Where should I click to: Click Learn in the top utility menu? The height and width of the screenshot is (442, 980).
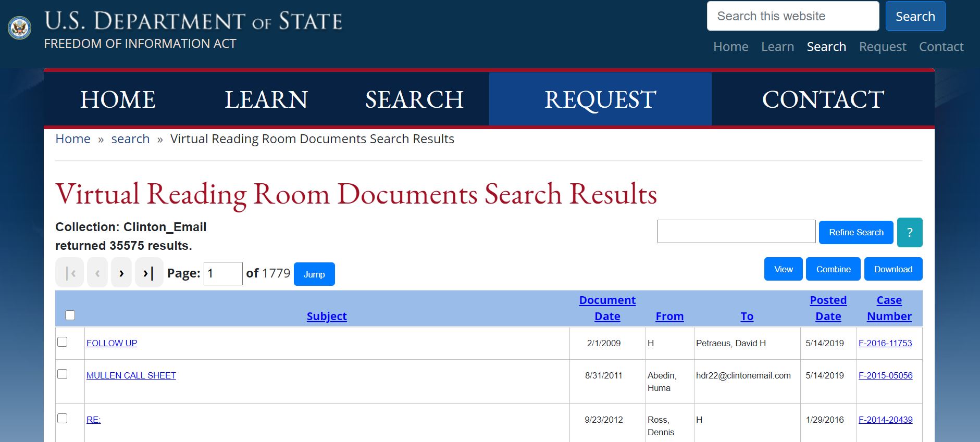777,47
